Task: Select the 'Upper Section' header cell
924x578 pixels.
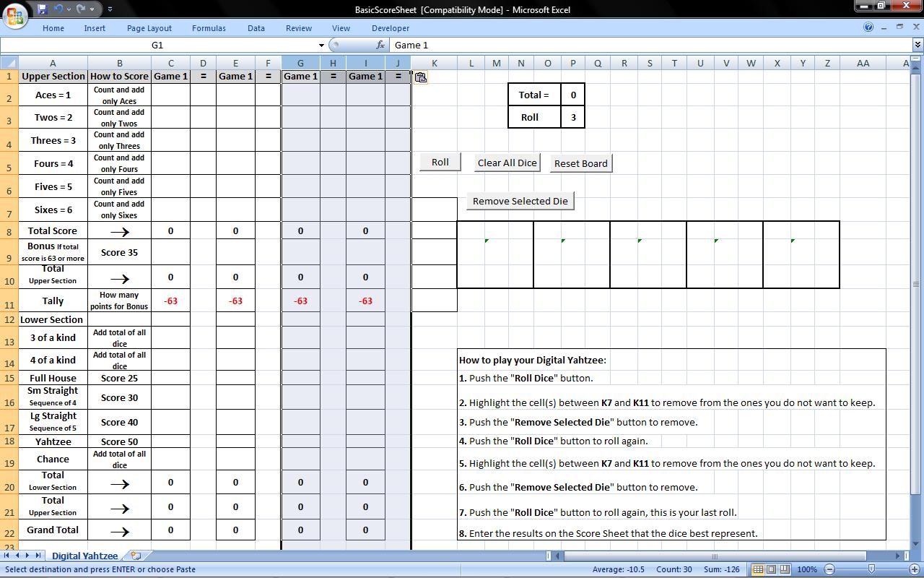Action: (53, 76)
